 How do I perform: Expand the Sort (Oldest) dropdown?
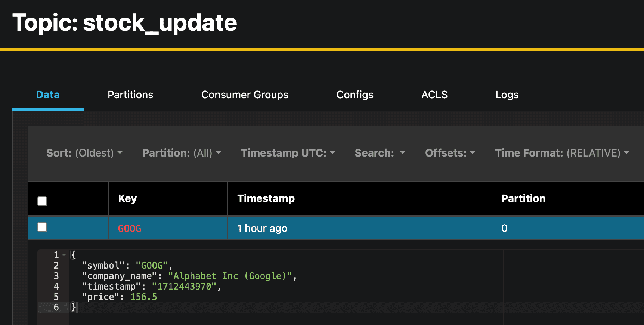(x=84, y=153)
